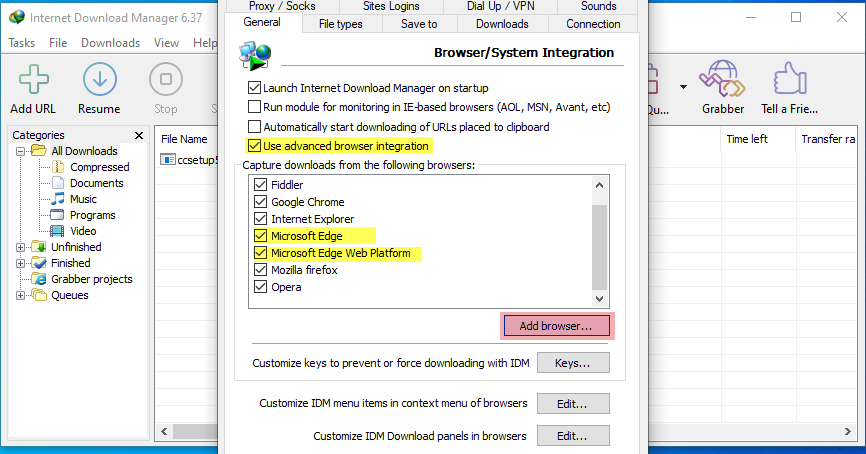
Task: Select All Downloads in category tree
Action: click(85, 151)
